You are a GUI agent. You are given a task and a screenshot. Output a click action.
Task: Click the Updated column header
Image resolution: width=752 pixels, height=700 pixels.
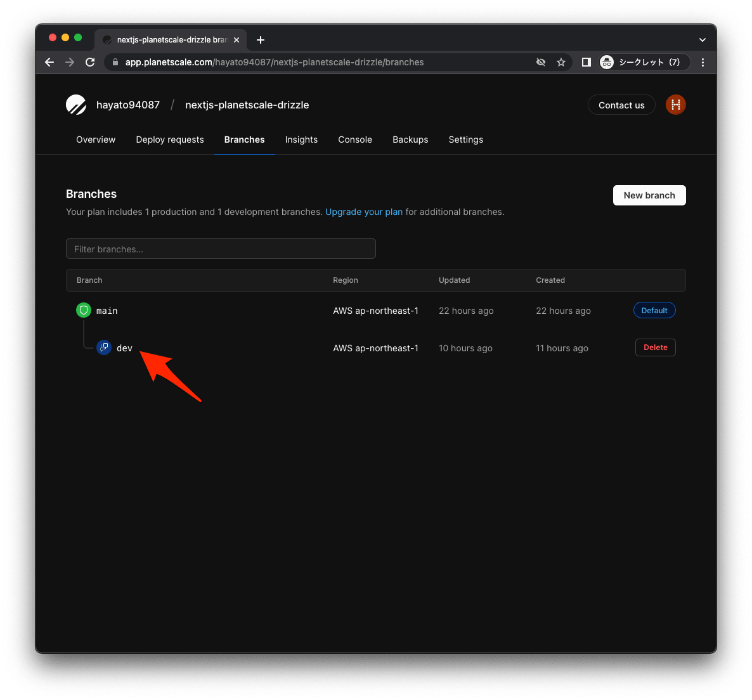tap(454, 280)
